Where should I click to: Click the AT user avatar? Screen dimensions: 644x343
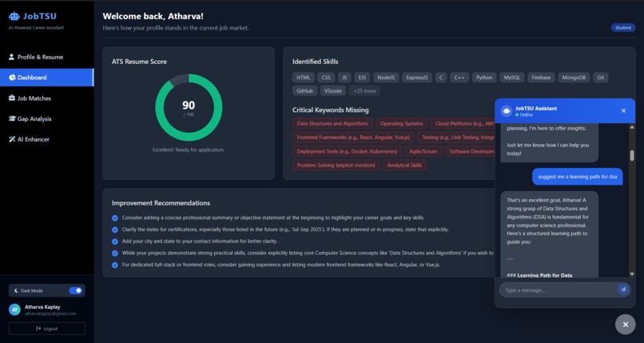[x=15, y=309]
